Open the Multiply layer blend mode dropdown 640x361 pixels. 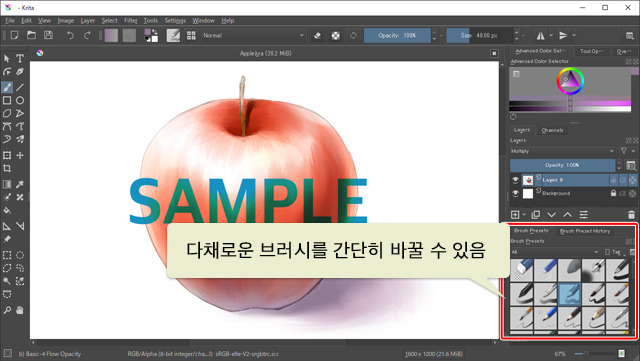pyautogui.click(x=562, y=151)
